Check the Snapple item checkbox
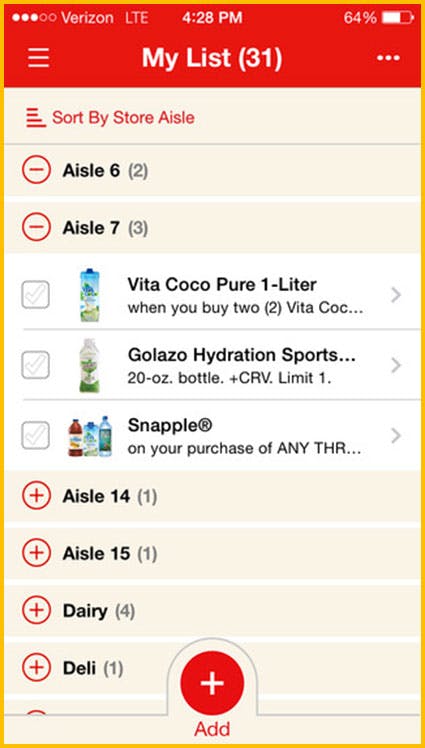The width and height of the screenshot is (425, 748). point(36,436)
